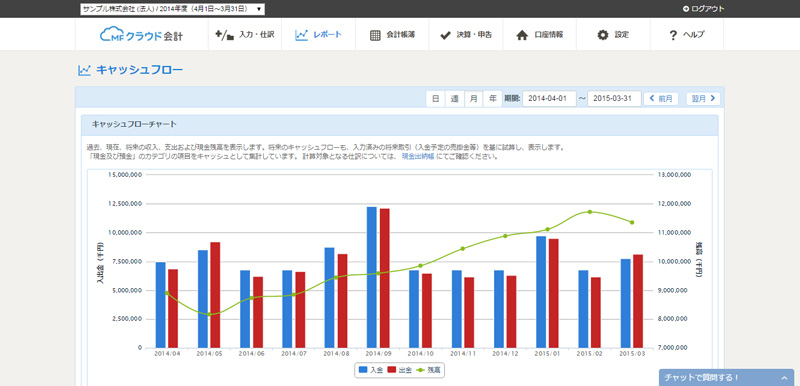Open the 会計帳簿 menu

point(392,35)
